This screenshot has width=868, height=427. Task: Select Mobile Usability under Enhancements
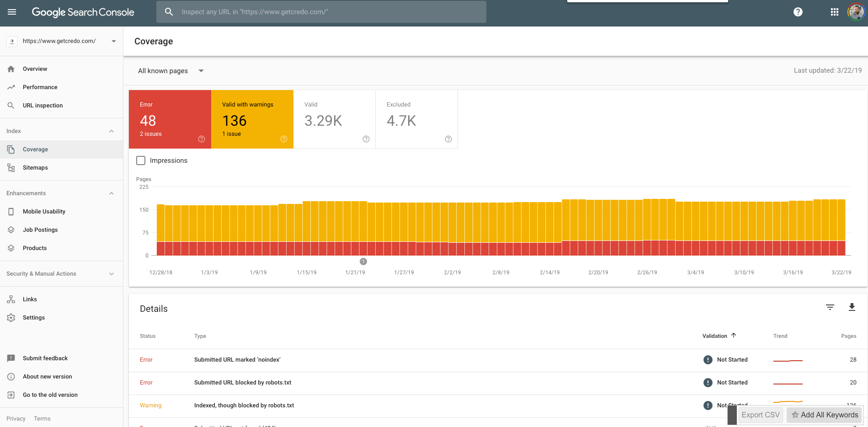point(44,211)
